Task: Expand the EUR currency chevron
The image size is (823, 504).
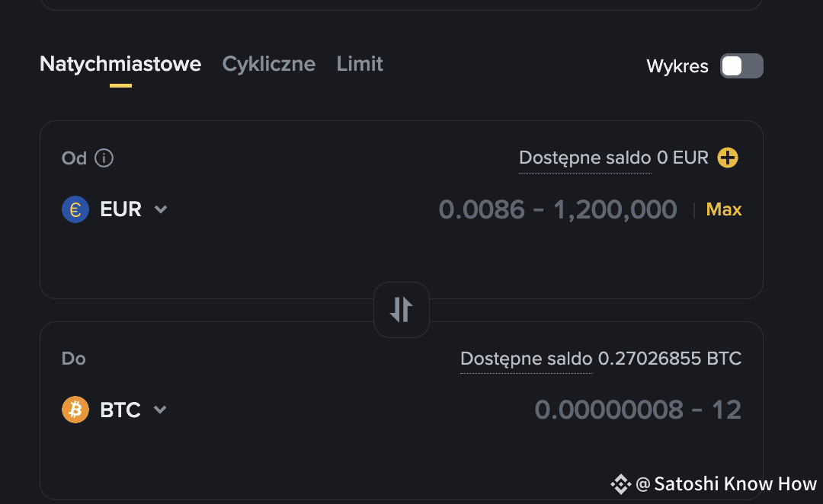Action: coord(161,209)
